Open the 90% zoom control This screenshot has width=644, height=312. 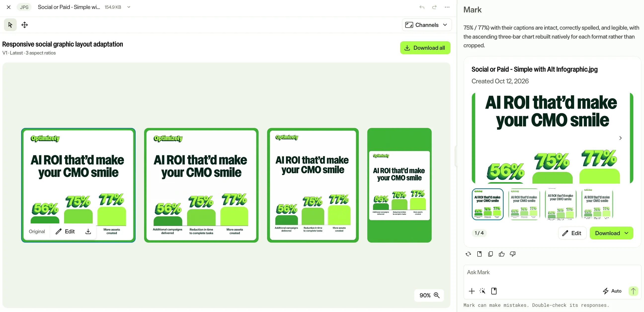pyautogui.click(x=429, y=295)
